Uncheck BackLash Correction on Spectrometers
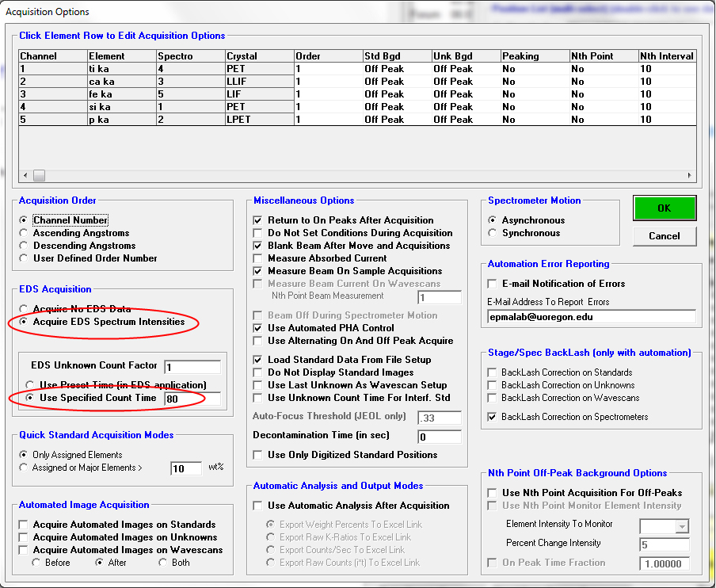The image size is (716, 588). (x=493, y=417)
